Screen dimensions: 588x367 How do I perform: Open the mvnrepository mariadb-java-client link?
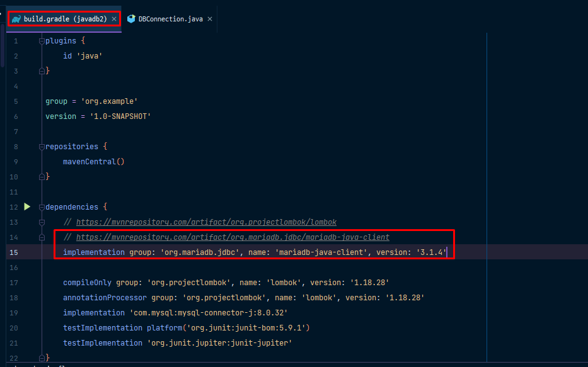tap(233, 237)
